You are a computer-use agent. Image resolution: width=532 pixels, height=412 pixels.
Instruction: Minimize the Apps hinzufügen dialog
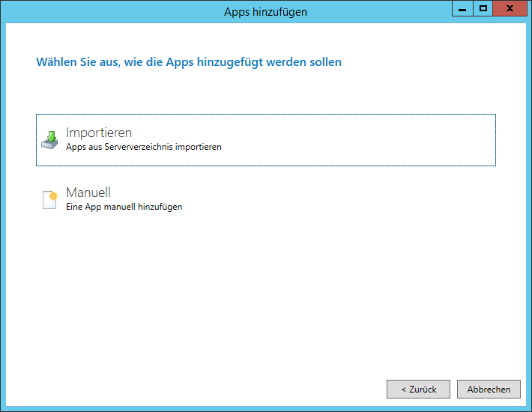pos(462,9)
